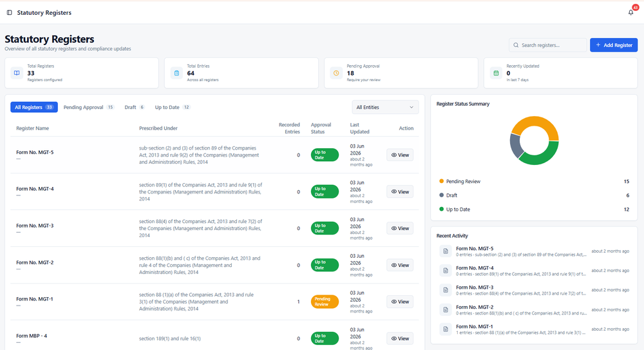The height and width of the screenshot is (350, 644).
Task: View the Form No. MGT-5 register
Action: click(x=400, y=155)
